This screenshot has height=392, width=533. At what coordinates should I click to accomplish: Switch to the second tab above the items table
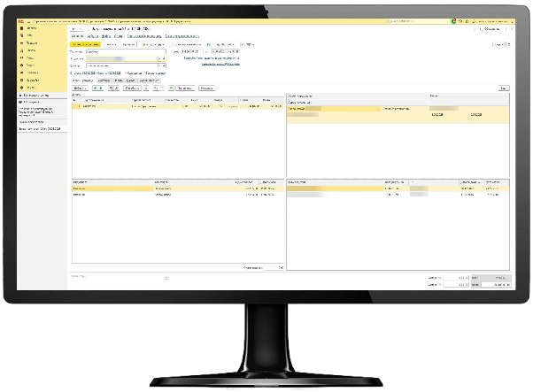[x=102, y=80]
